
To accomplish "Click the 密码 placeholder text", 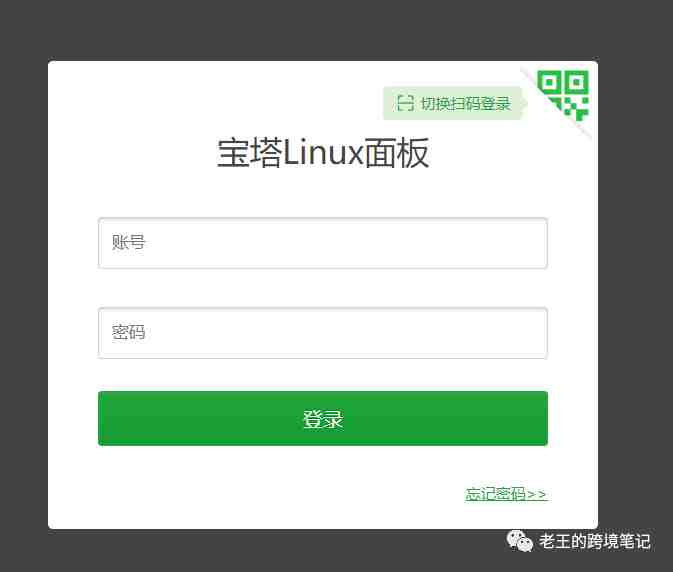I will coord(128,333).
